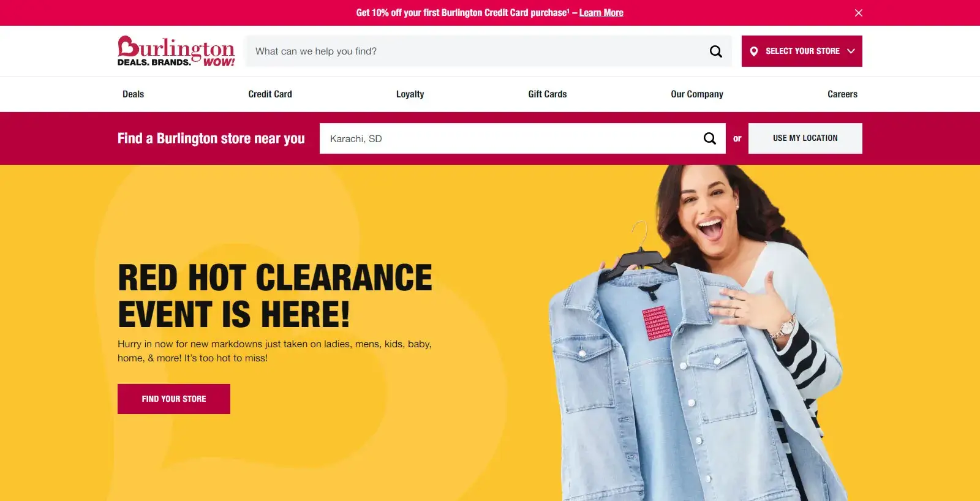The width and height of the screenshot is (980, 501).
Task: Click the Learn More link
Action: pyautogui.click(x=601, y=13)
